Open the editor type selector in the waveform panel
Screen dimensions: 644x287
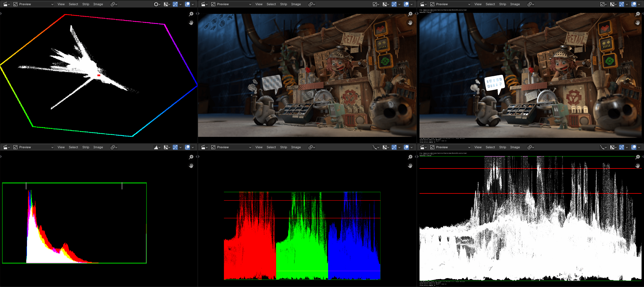[423, 147]
